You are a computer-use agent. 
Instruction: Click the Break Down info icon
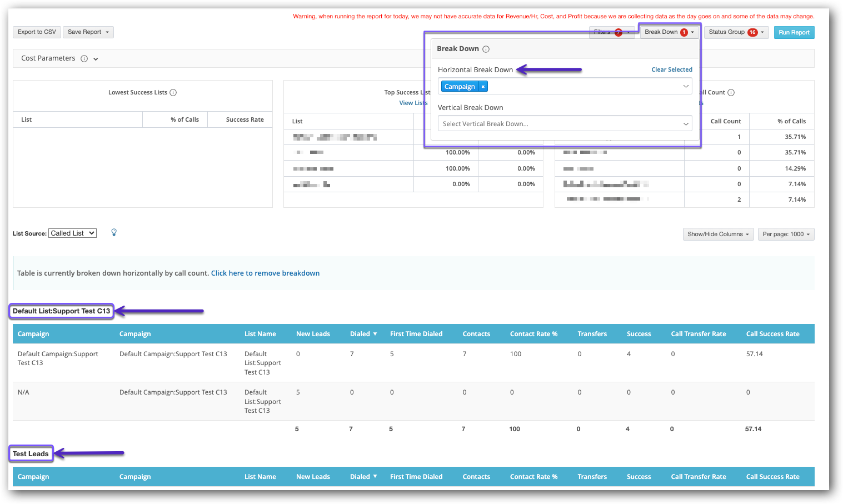[x=486, y=49]
